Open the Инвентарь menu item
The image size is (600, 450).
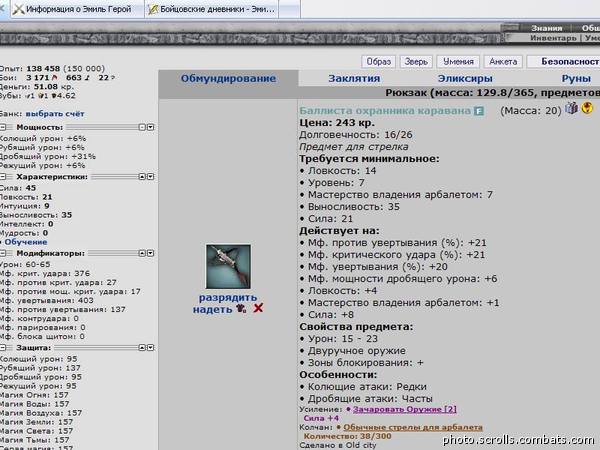(x=553, y=38)
